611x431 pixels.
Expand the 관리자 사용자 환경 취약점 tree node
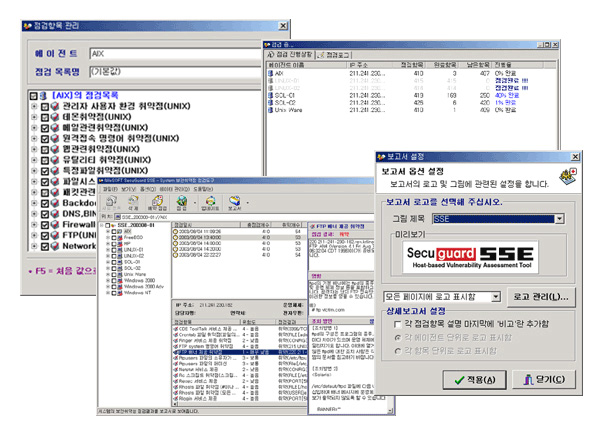(35, 104)
